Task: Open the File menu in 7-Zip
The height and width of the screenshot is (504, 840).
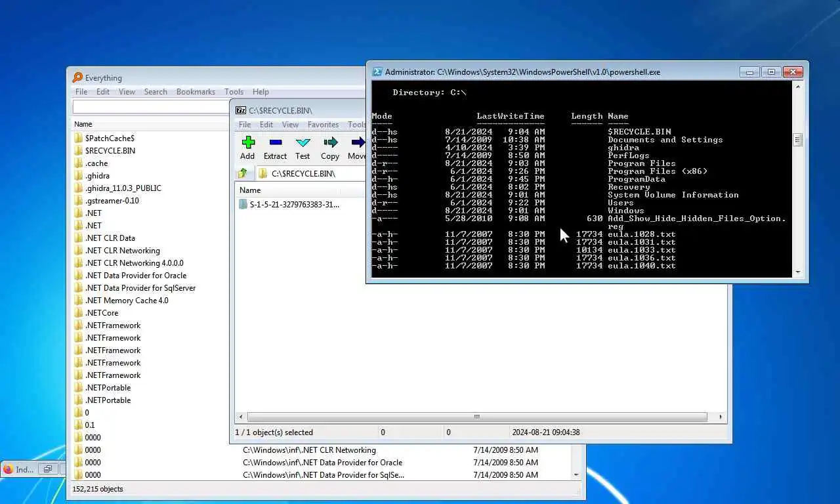Action: tap(245, 125)
